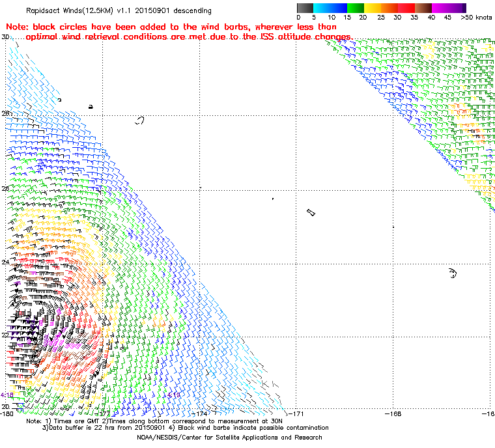Click the longitude label '-180'

tap(7, 414)
